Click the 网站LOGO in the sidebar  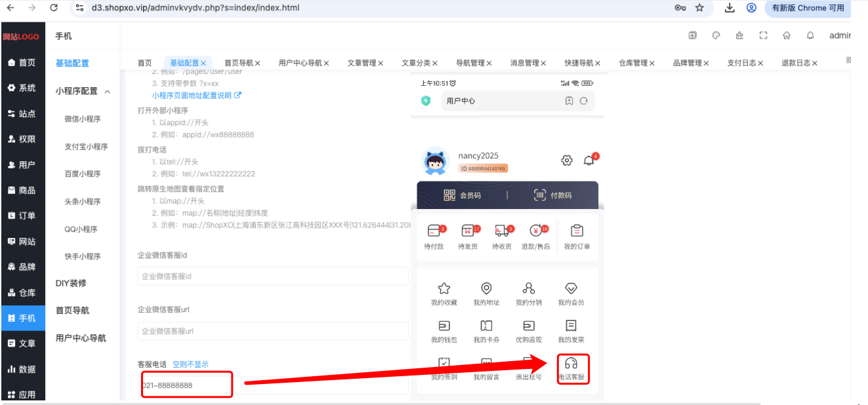pyautogui.click(x=21, y=37)
